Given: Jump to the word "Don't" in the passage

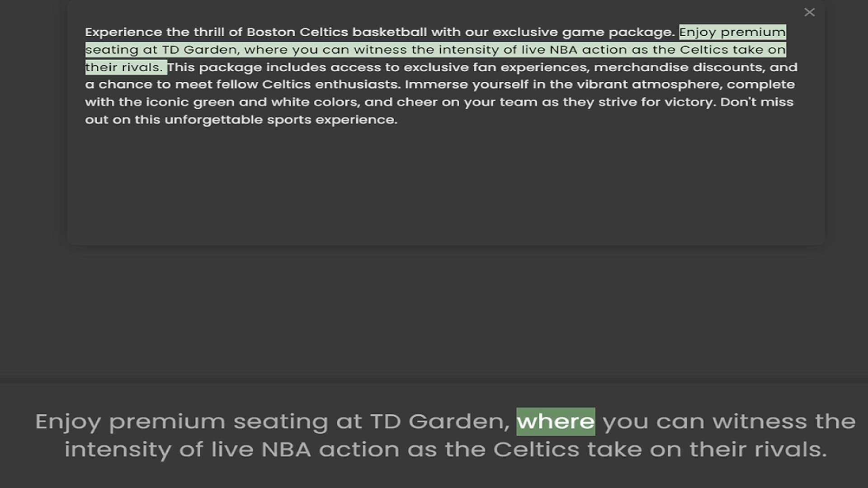Looking at the screenshot, I should tap(738, 102).
